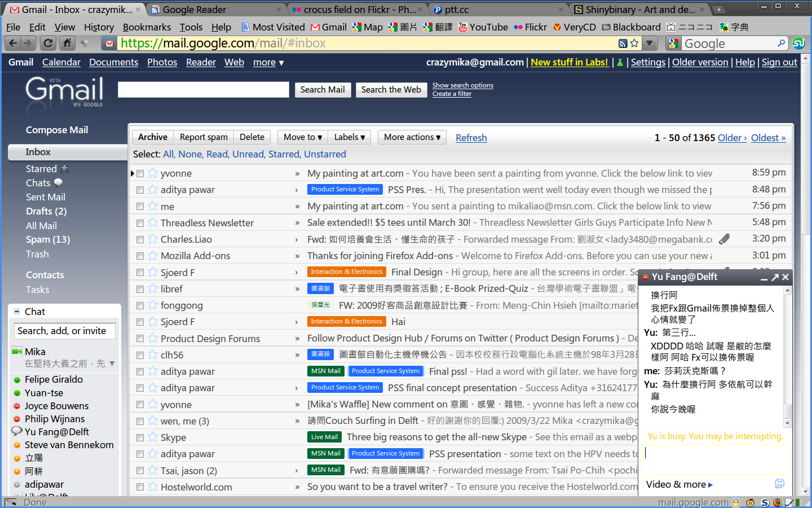Click the RSS feed icon in address bar
The image size is (812, 508).
click(623, 43)
